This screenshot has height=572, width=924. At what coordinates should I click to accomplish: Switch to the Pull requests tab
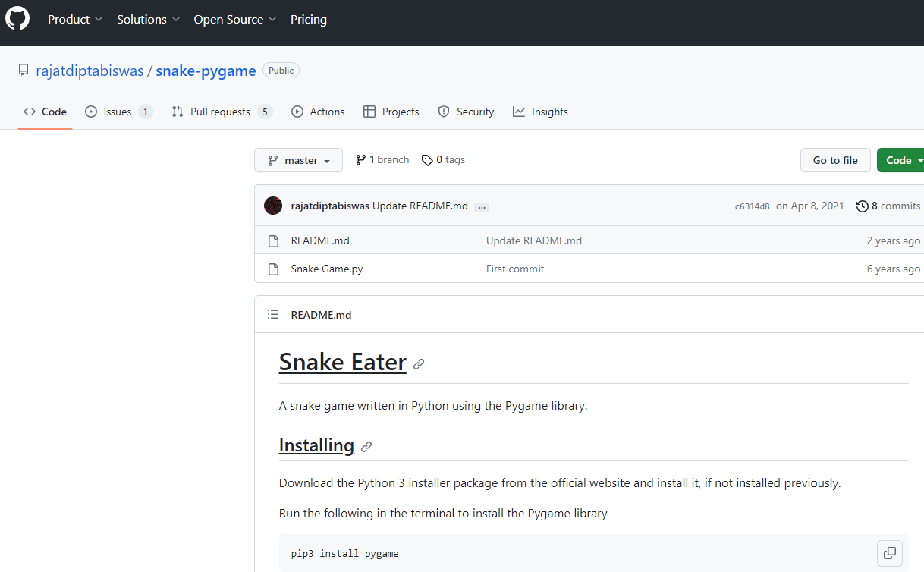point(221,112)
